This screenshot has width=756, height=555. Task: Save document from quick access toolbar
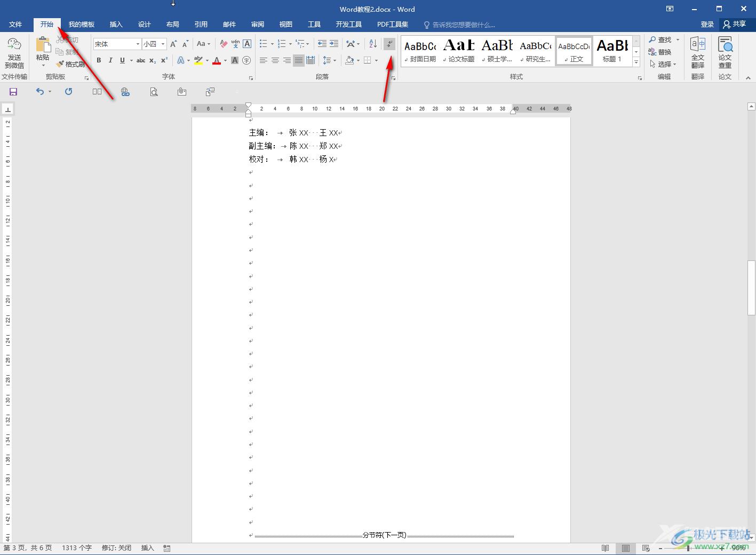point(13,92)
